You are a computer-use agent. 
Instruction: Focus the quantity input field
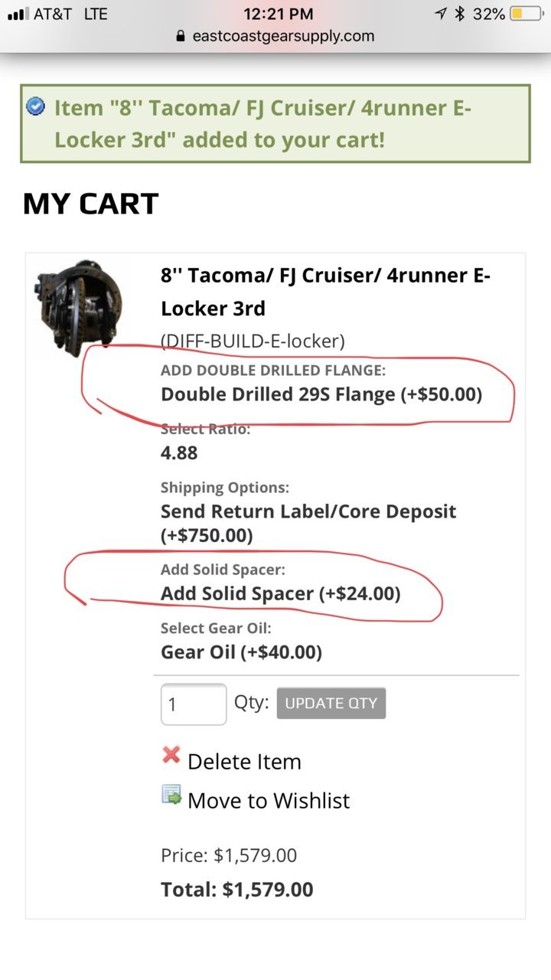pyautogui.click(x=194, y=704)
